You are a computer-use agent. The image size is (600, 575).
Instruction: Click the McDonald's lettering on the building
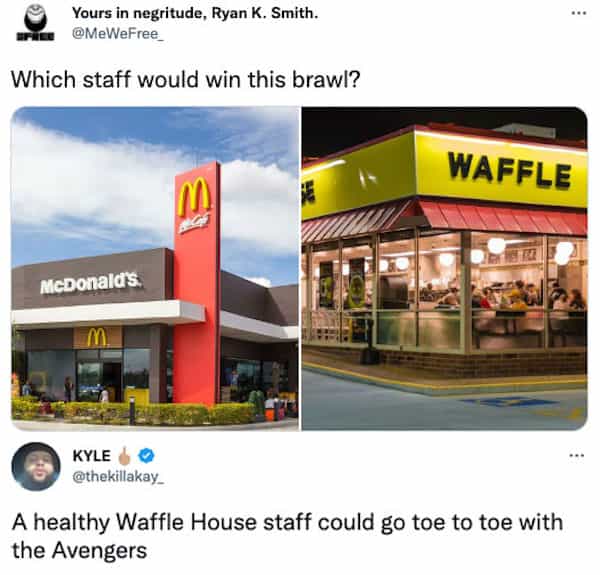(x=92, y=283)
